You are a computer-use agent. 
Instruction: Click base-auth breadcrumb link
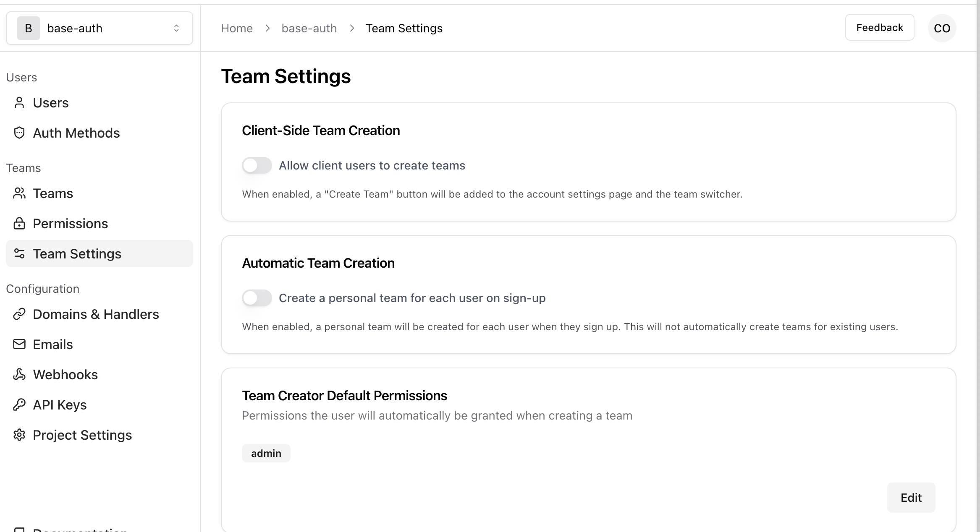pos(309,28)
